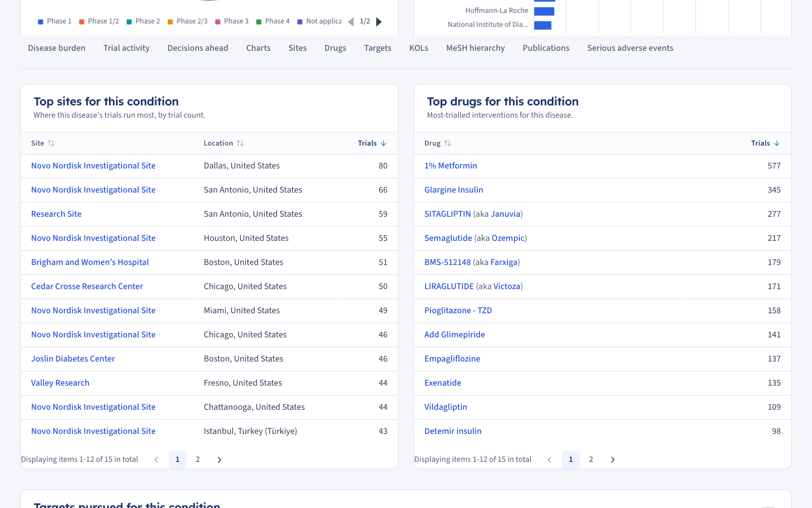This screenshot has width=812, height=508.
Task: Toggle Phase 2 legend entry
Action: (143, 21)
